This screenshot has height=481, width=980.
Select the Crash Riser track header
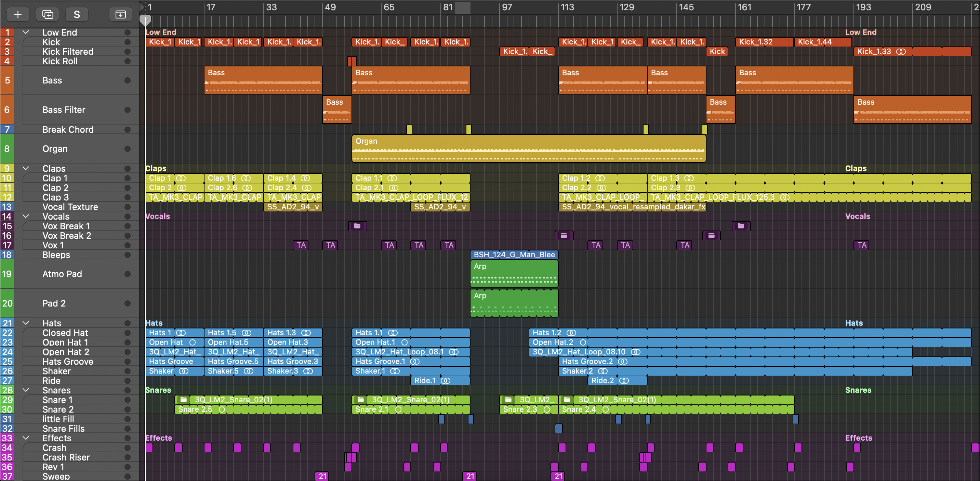[66, 457]
